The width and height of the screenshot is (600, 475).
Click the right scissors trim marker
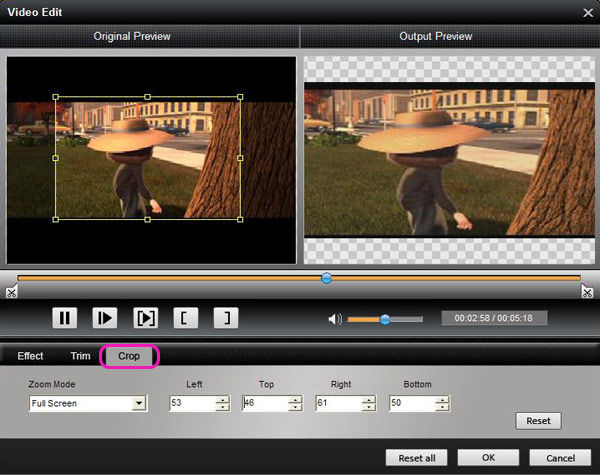tap(587, 292)
